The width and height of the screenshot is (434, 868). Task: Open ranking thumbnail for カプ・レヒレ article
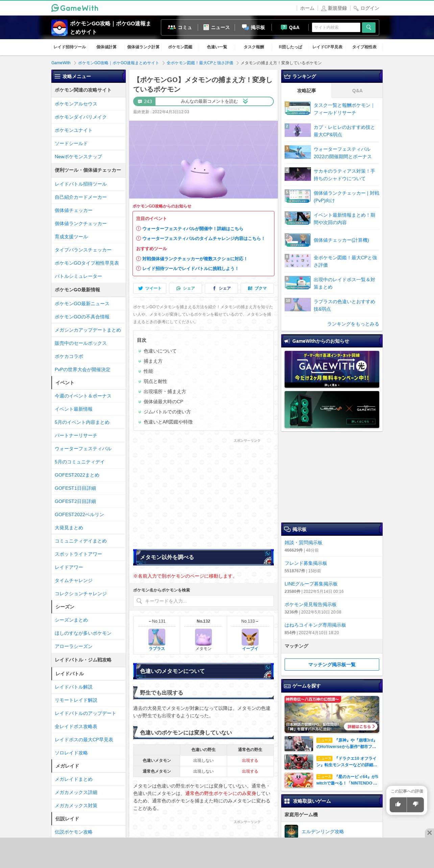tap(298, 130)
